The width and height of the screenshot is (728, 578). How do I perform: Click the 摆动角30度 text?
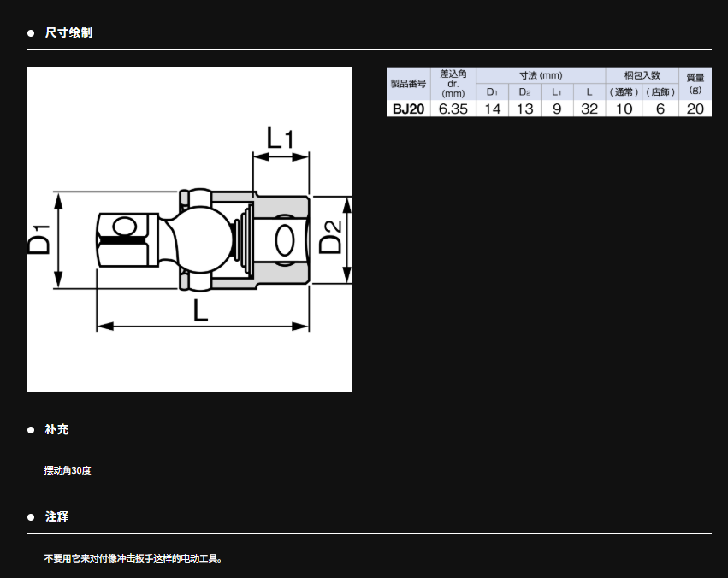68,471
